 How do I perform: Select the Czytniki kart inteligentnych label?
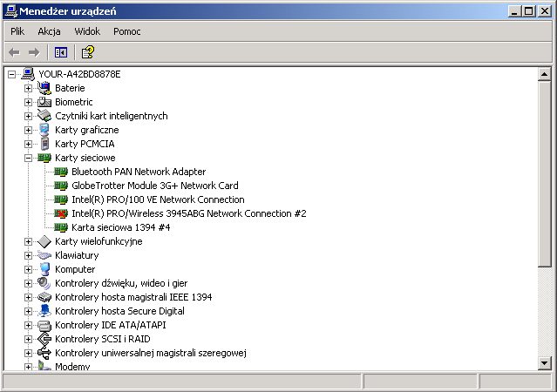(x=112, y=116)
